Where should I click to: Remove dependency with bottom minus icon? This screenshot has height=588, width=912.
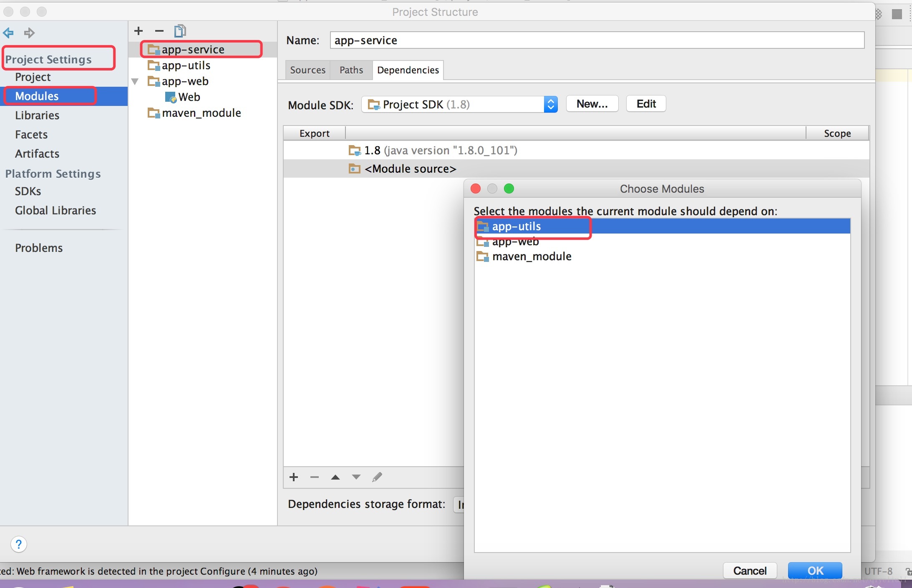[x=315, y=477]
